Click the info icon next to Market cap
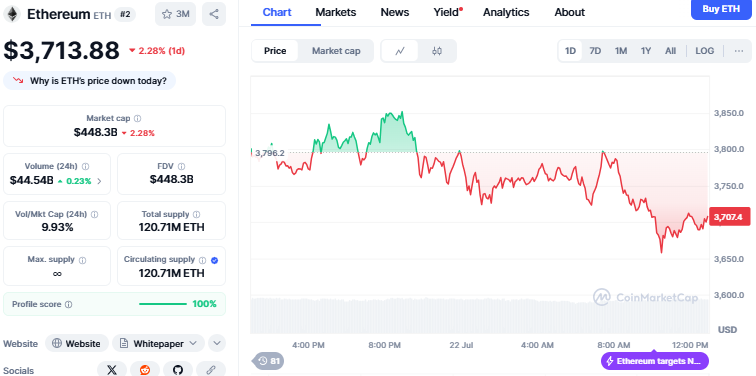Image resolution: width=756 pixels, height=376 pixels. (x=138, y=118)
